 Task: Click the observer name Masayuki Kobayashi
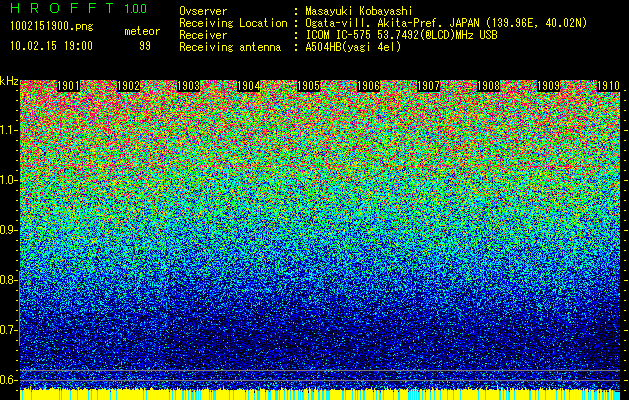pos(359,11)
